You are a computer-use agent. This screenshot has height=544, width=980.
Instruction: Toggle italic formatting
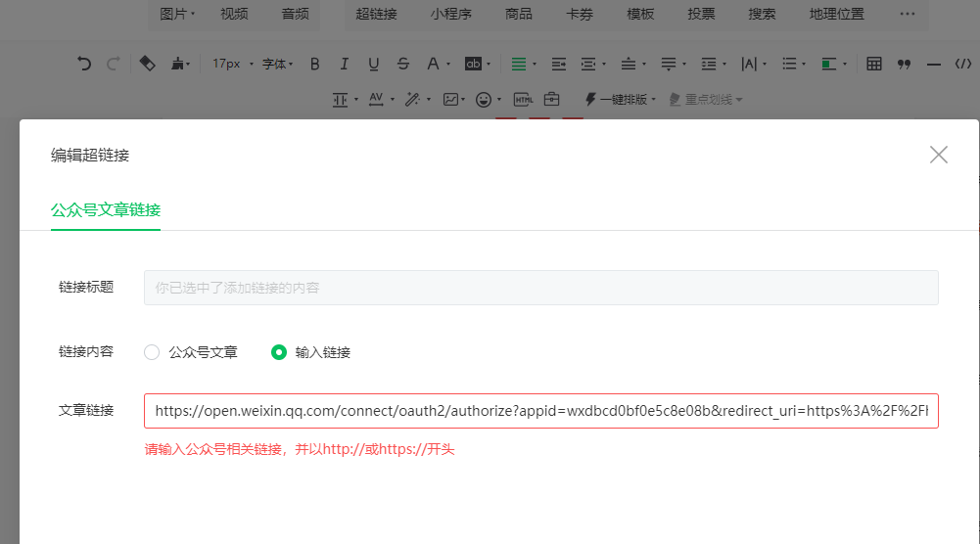point(344,64)
